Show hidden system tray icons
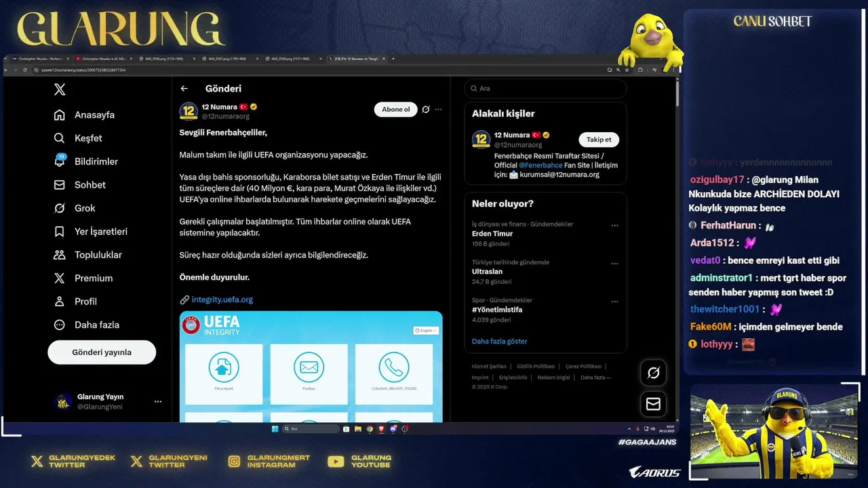 630,429
